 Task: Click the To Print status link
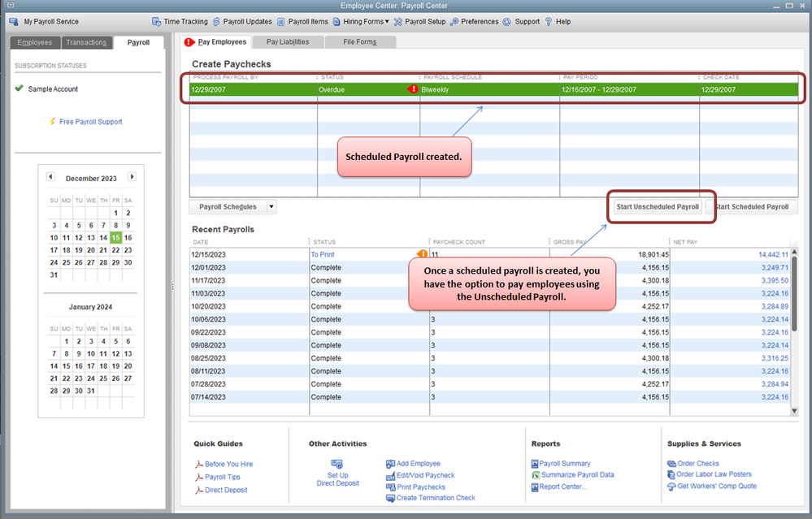point(323,254)
